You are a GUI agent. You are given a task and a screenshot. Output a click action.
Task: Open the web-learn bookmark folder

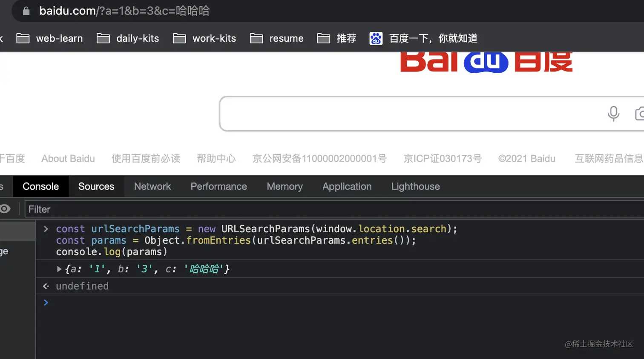click(49, 38)
